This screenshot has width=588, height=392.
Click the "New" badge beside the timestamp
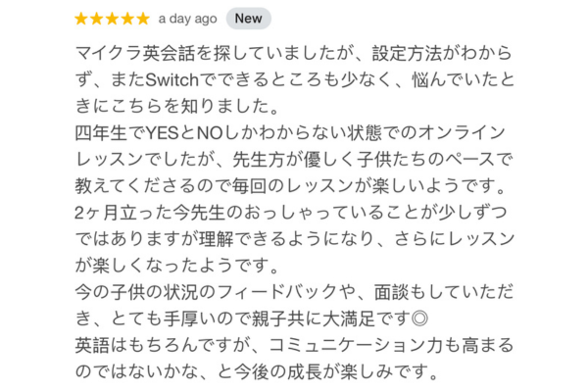click(x=248, y=19)
